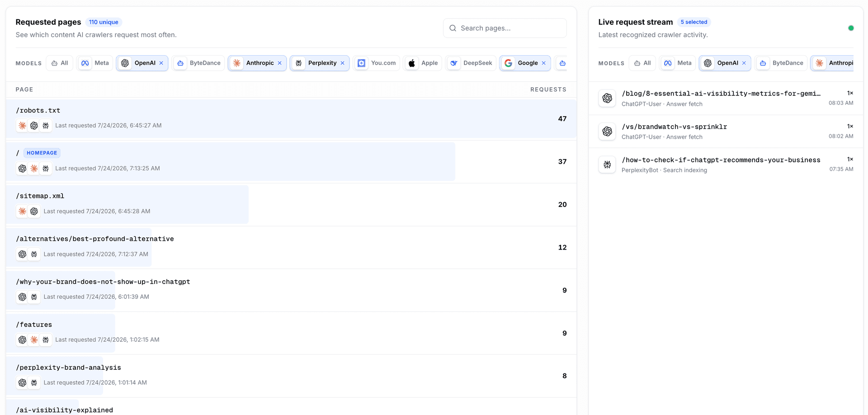Remove OpenAI filter via its x in Requested pages

(x=161, y=63)
